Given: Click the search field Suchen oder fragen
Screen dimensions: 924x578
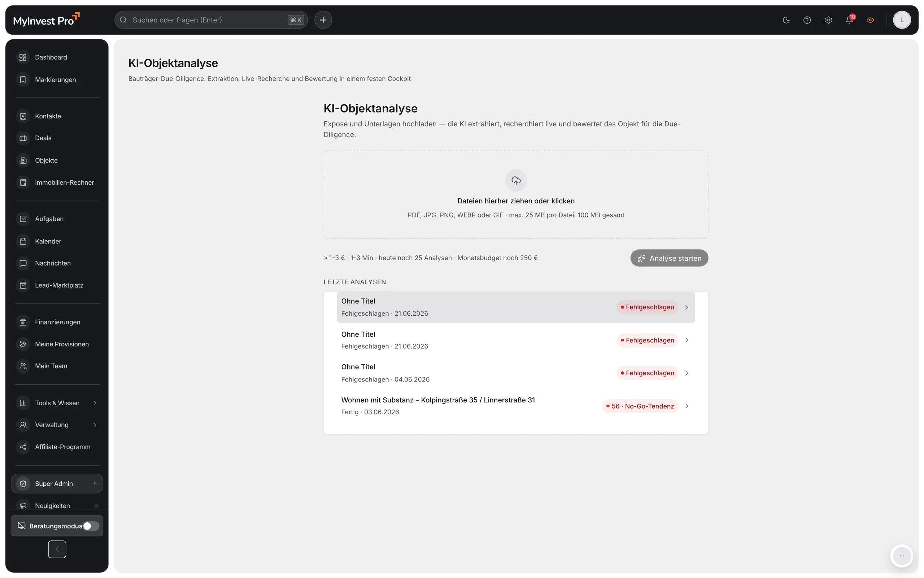Looking at the screenshot, I should 211,20.
